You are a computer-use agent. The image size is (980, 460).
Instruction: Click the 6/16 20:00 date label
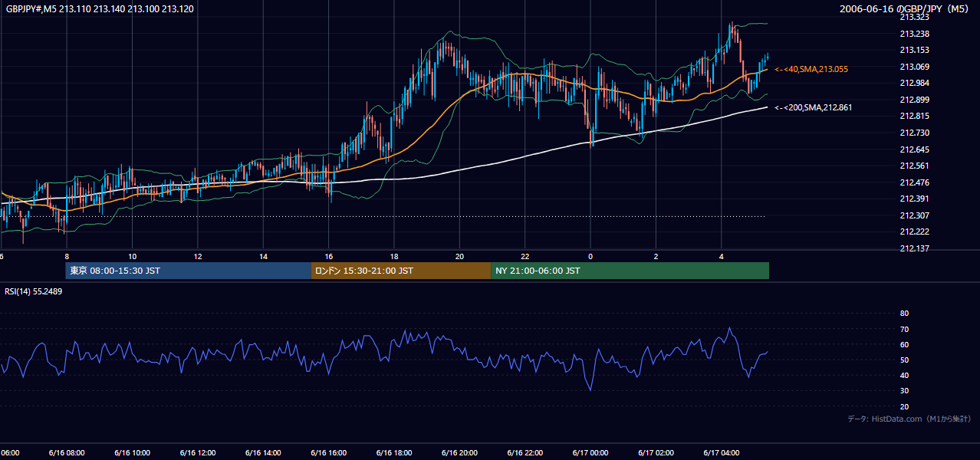click(x=459, y=453)
